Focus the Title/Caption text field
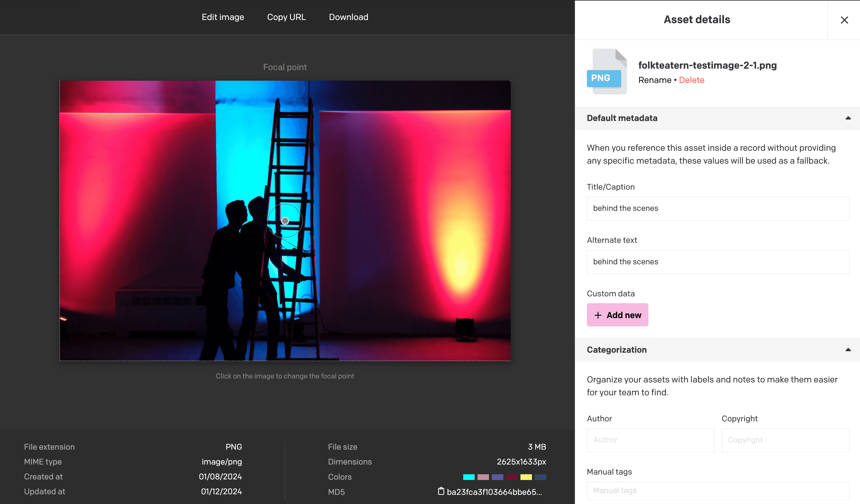This screenshot has width=860, height=504. (x=718, y=208)
